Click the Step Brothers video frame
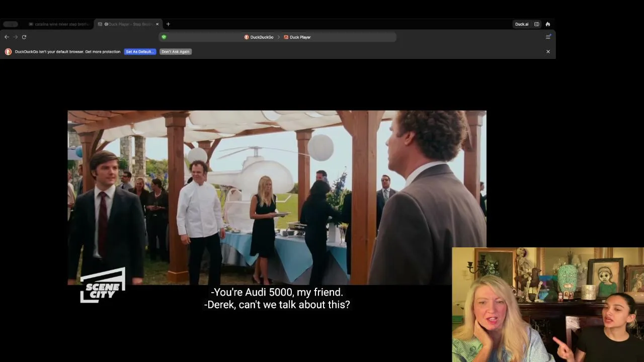Screen dimensions: 644x362 click(277, 198)
